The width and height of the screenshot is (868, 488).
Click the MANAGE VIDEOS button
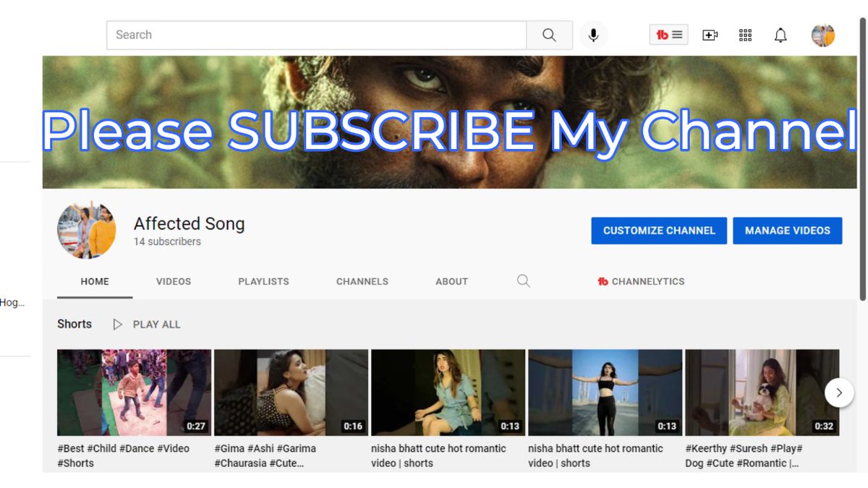[788, 231]
